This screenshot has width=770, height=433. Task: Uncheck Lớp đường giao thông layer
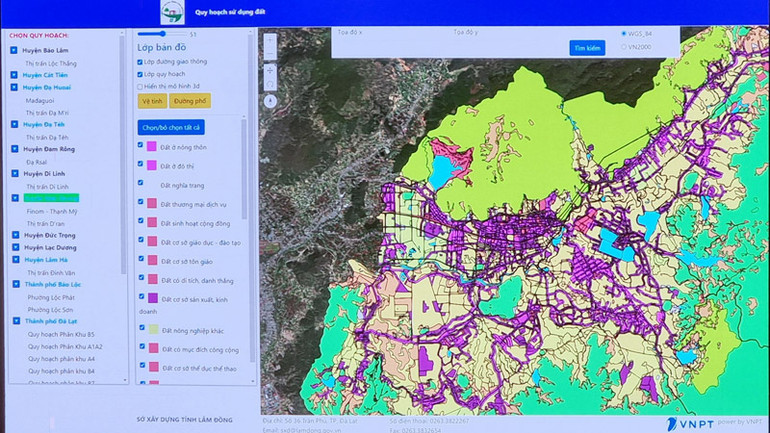click(x=140, y=61)
